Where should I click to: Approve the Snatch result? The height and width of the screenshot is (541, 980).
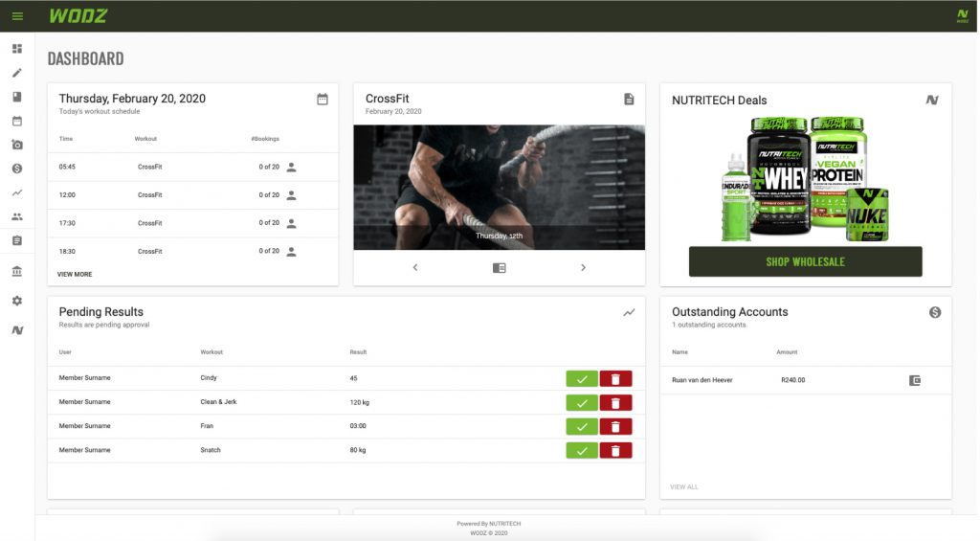coord(582,450)
